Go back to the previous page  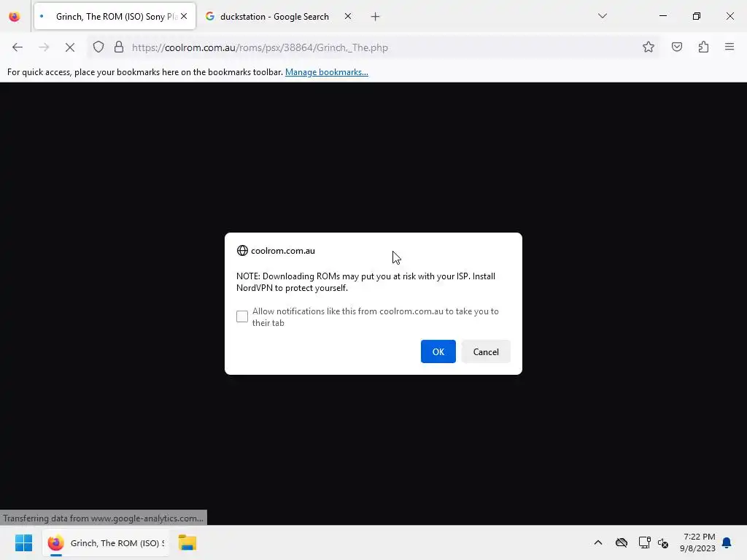(18, 47)
